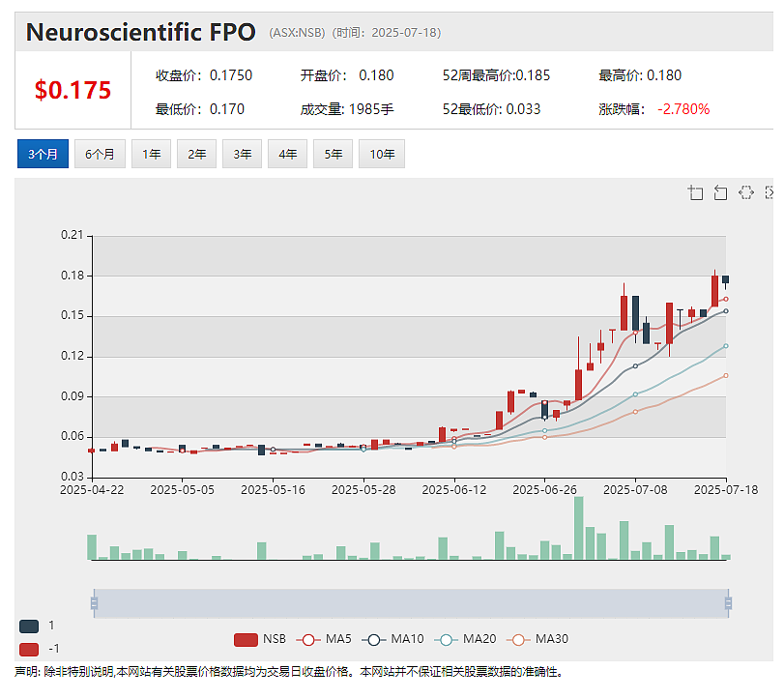Click the $0.175 current price
The height and width of the screenshot is (699, 784).
(x=73, y=91)
